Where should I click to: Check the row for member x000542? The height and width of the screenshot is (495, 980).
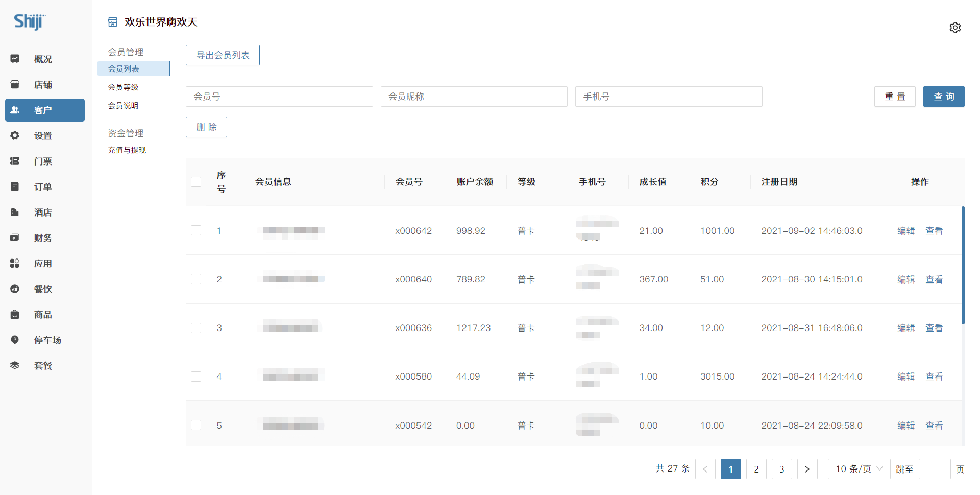coord(196,425)
